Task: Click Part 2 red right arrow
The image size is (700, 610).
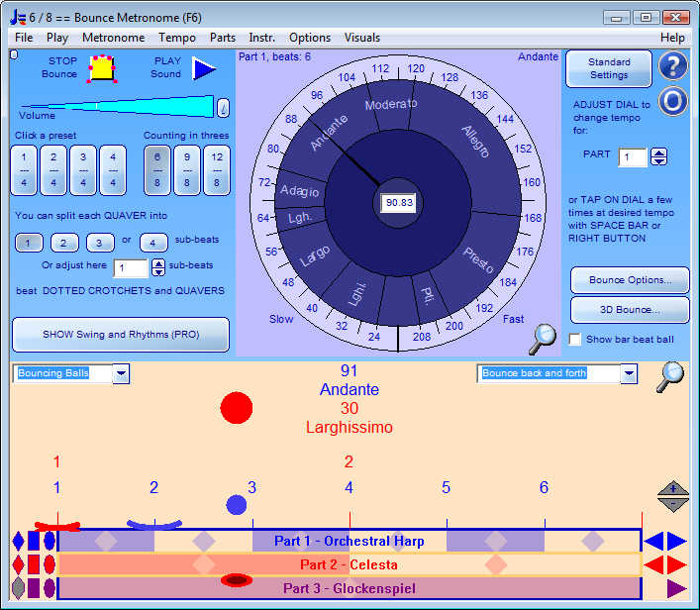Action: (x=677, y=564)
